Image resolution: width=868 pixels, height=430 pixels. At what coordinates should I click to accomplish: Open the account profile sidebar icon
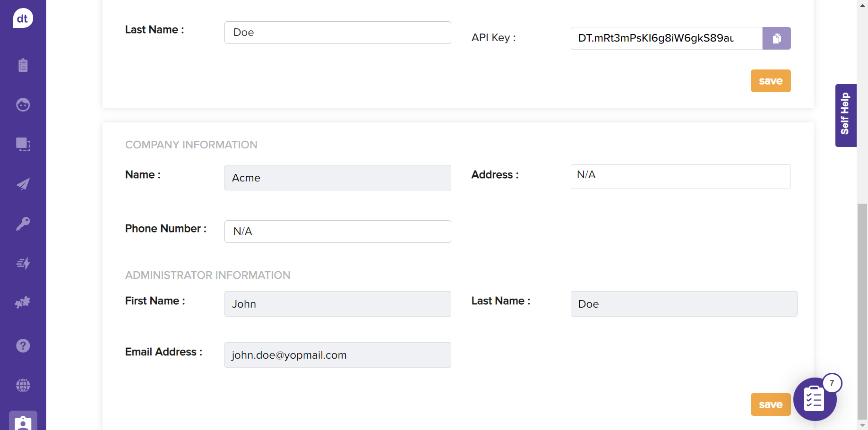click(x=23, y=422)
